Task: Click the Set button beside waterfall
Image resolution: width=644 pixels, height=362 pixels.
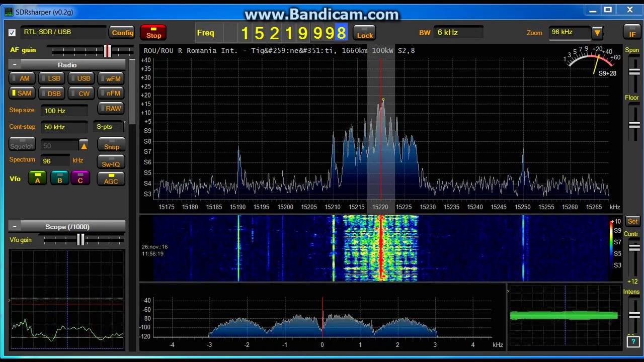Action: point(632,221)
